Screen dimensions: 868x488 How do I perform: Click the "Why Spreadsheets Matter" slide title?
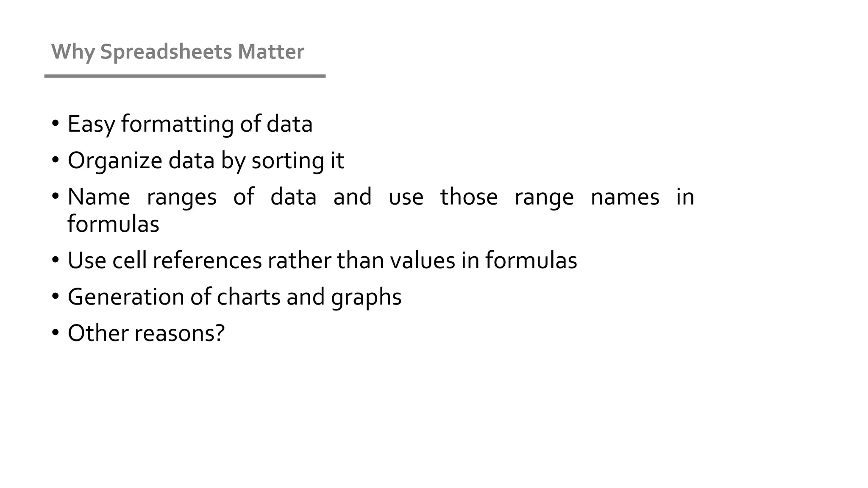178,52
